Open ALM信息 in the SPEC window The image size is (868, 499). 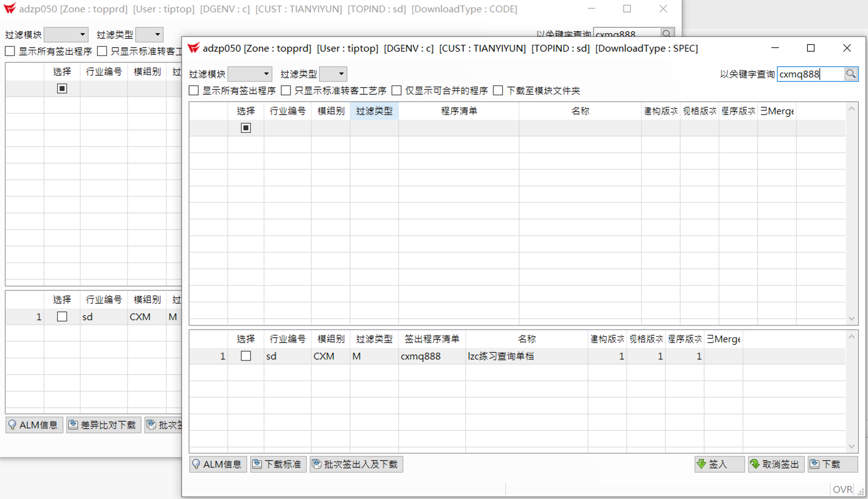[218, 464]
